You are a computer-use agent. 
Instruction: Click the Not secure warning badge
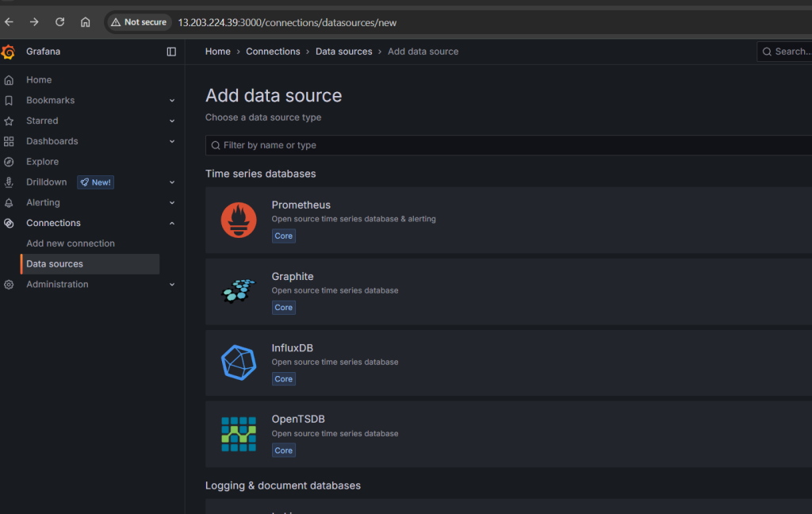click(139, 22)
